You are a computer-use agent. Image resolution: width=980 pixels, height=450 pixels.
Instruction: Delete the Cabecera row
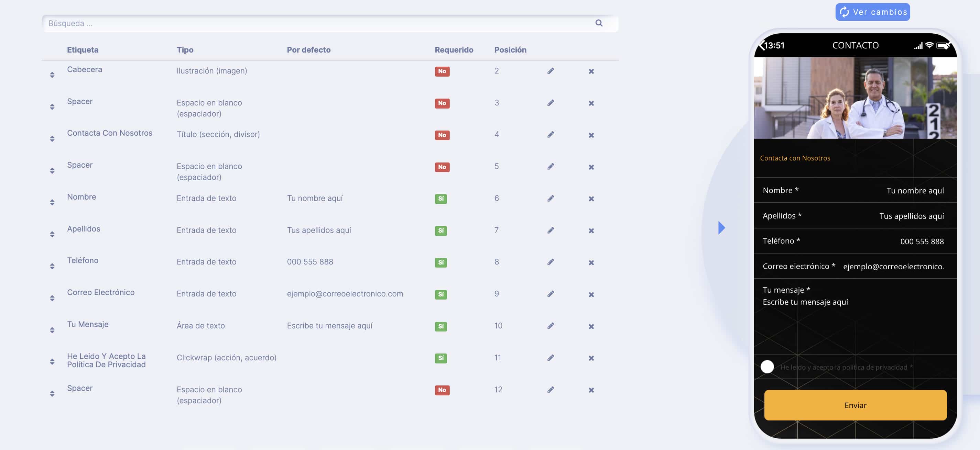point(591,71)
